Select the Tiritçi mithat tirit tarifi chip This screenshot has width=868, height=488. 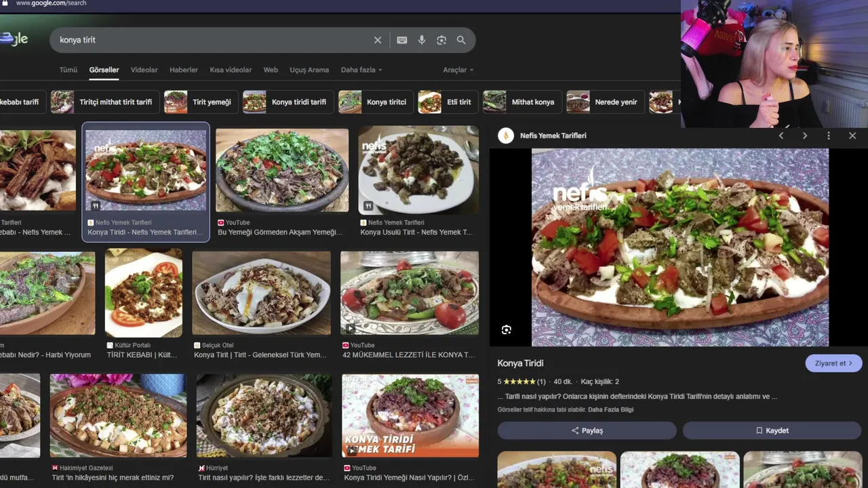(105, 102)
